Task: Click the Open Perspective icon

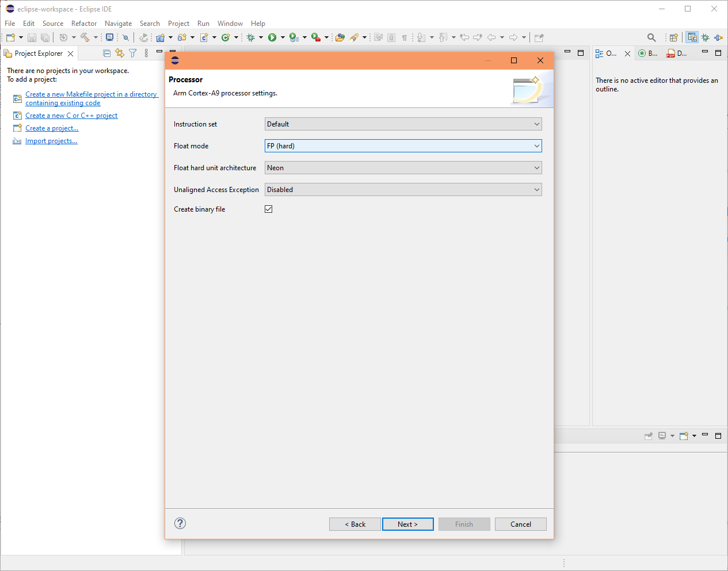Action: click(673, 37)
